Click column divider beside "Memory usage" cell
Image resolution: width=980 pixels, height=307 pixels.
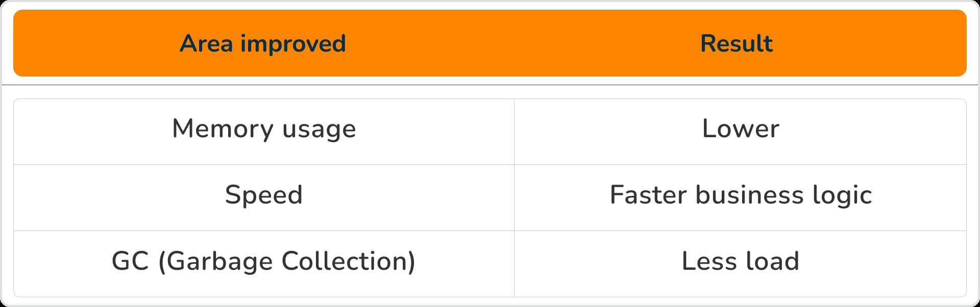click(x=514, y=132)
